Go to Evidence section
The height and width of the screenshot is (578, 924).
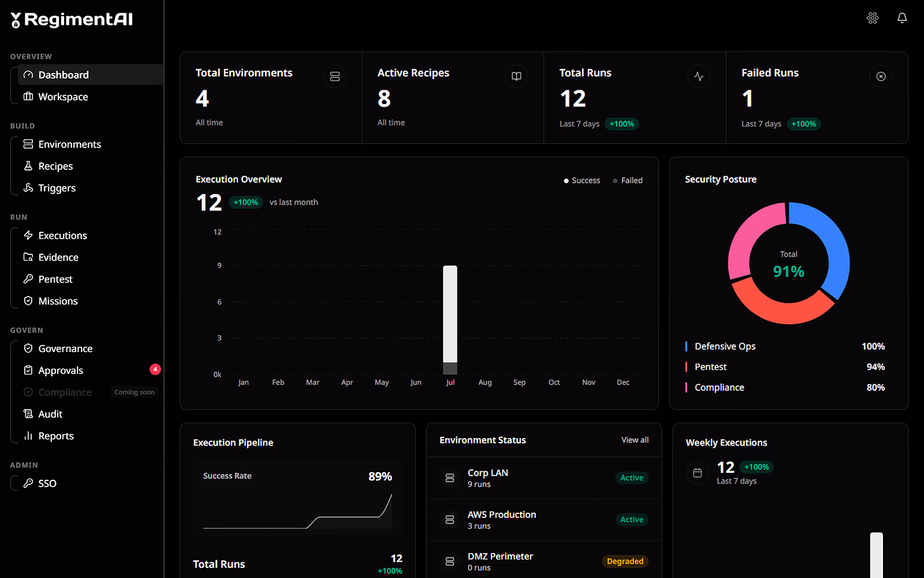[90, 257]
